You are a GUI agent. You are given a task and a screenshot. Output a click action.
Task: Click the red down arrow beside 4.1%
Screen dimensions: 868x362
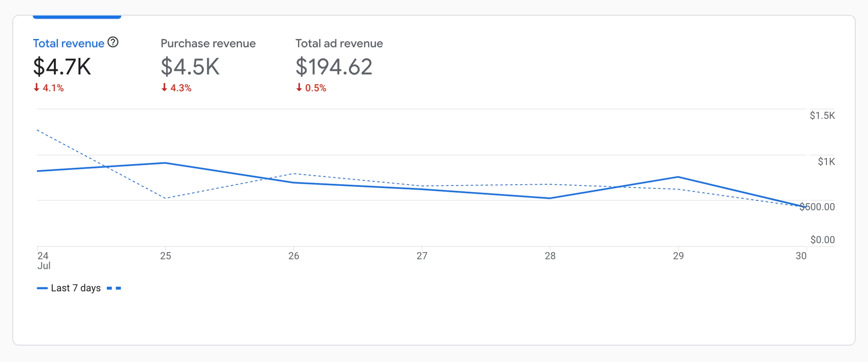pyautogui.click(x=36, y=87)
